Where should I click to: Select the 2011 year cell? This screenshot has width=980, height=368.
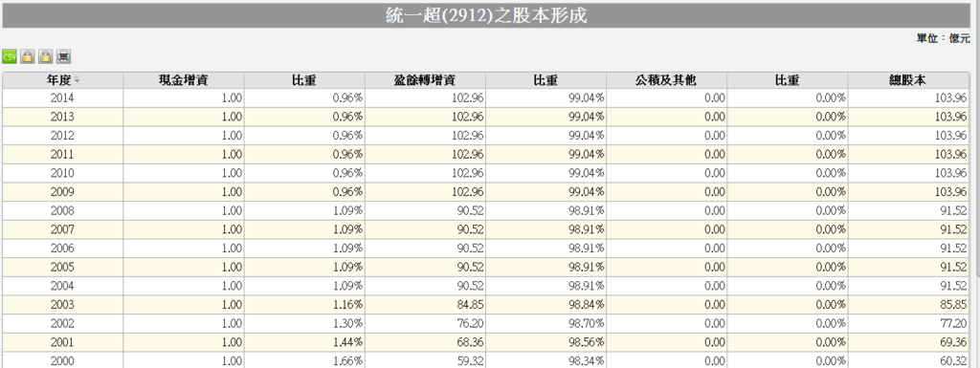62,154
